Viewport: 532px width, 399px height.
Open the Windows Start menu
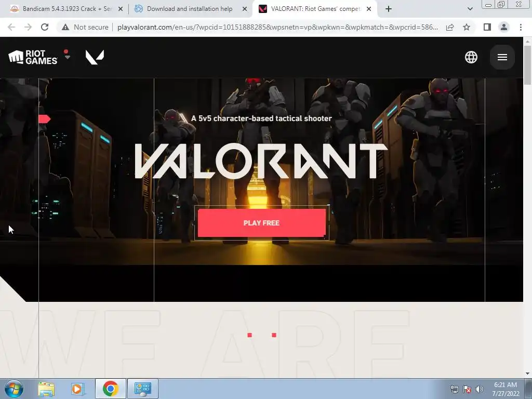point(14,389)
